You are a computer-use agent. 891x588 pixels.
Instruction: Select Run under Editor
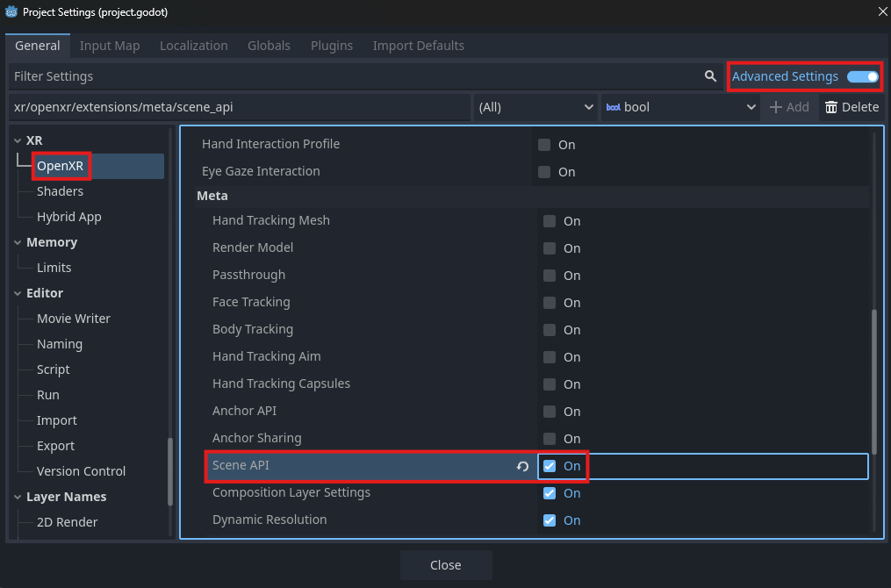click(48, 396)
